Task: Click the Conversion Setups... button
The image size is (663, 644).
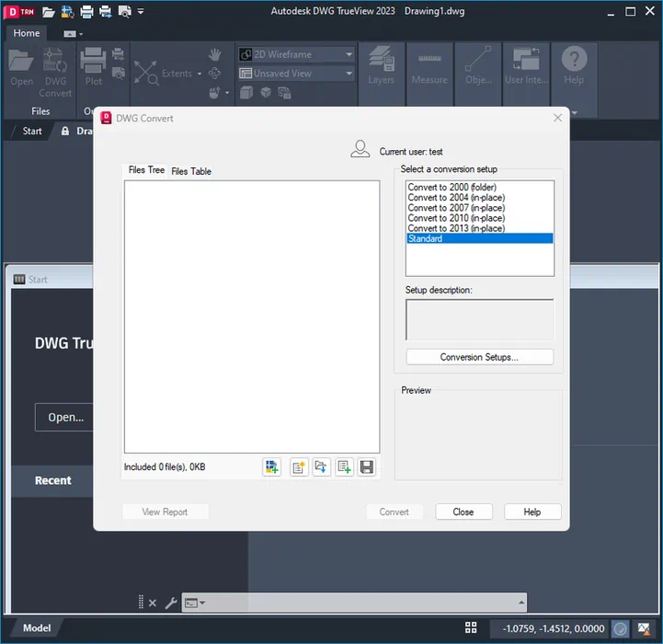Action: [x=479, y=357]
